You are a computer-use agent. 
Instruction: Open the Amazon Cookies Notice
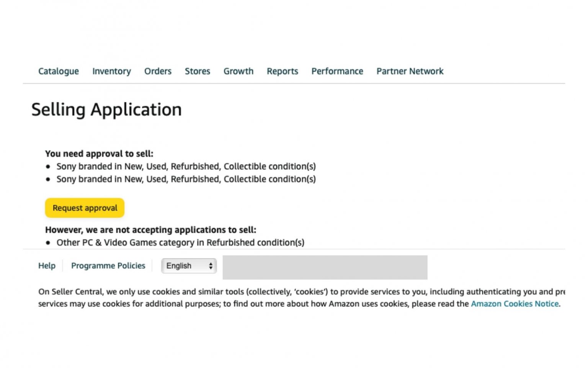point(515,304)
